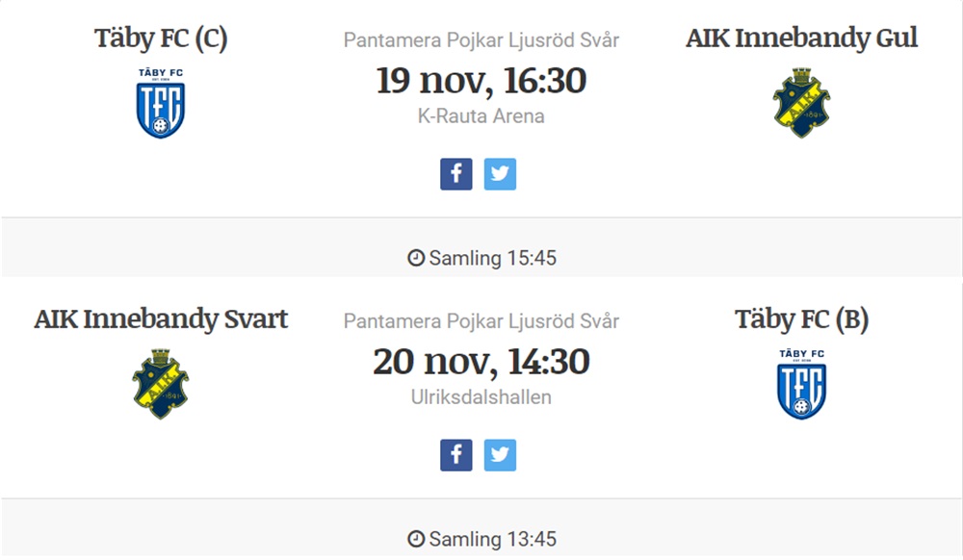Click the Täby FC (C) team logo
The width and height of the screenshot is (963, 560).
(160, 103)
